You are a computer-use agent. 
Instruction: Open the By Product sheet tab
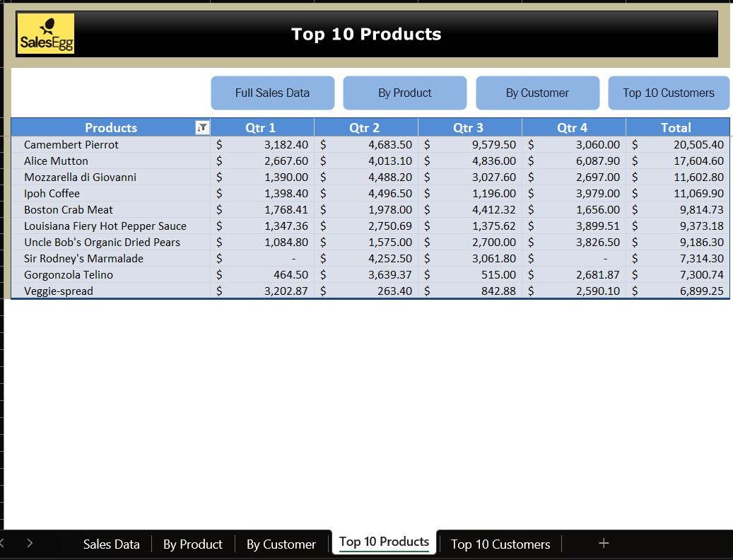click(x=192, y=544)
